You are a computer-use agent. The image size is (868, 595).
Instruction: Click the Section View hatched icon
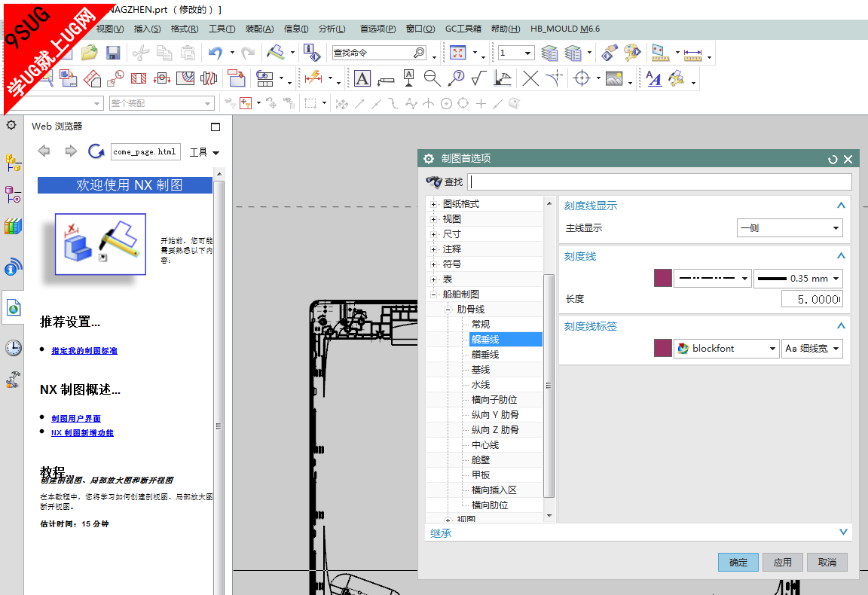coord(139,78)
